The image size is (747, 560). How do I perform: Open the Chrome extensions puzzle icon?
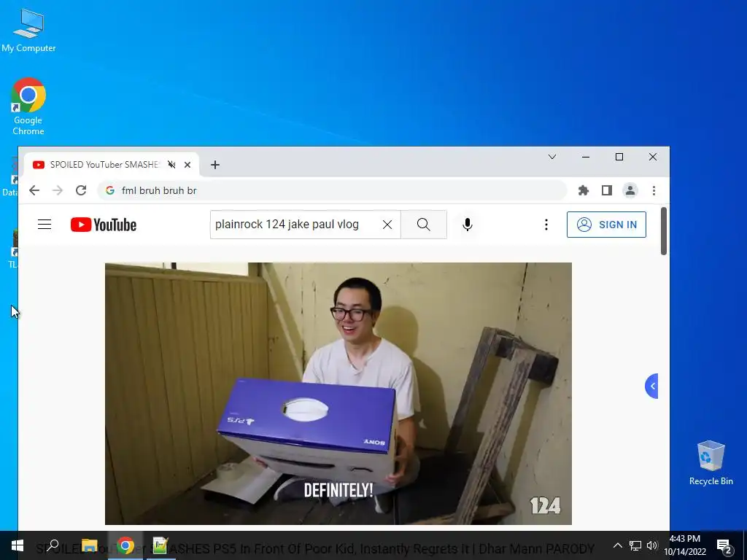[583, 190]
